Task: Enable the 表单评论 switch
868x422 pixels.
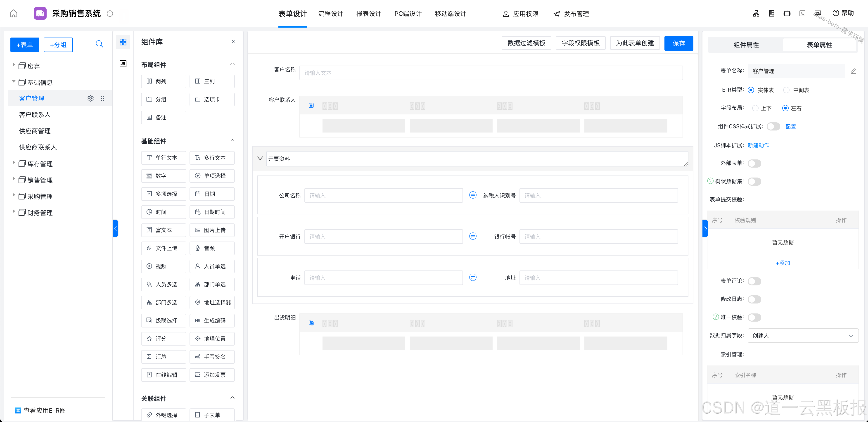Action: pos(754,281)
